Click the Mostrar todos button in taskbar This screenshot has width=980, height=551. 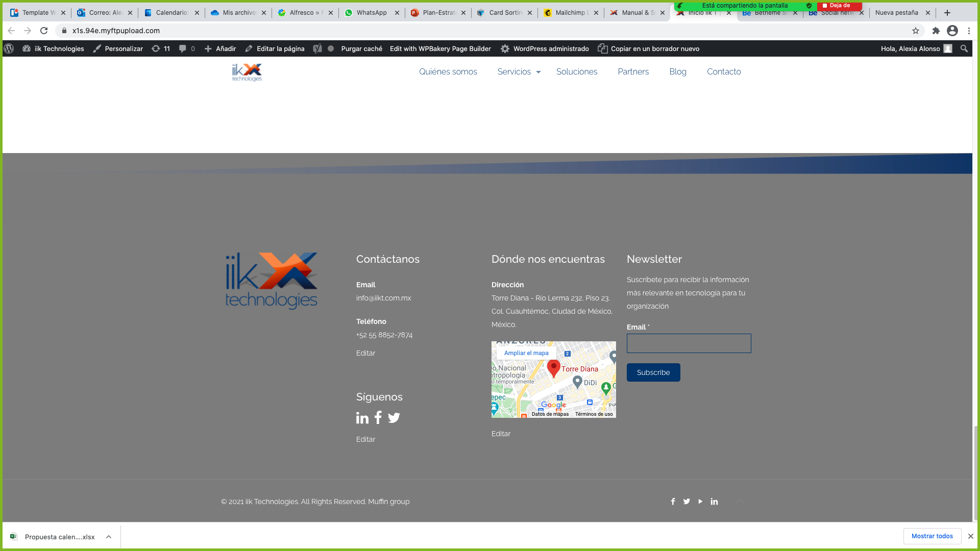coord(932,536)
